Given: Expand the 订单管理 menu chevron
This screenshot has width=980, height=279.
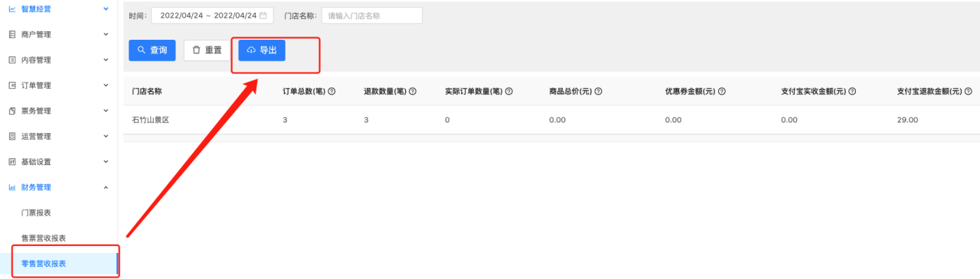Looking at the screenshot, I should click(106, 85).
